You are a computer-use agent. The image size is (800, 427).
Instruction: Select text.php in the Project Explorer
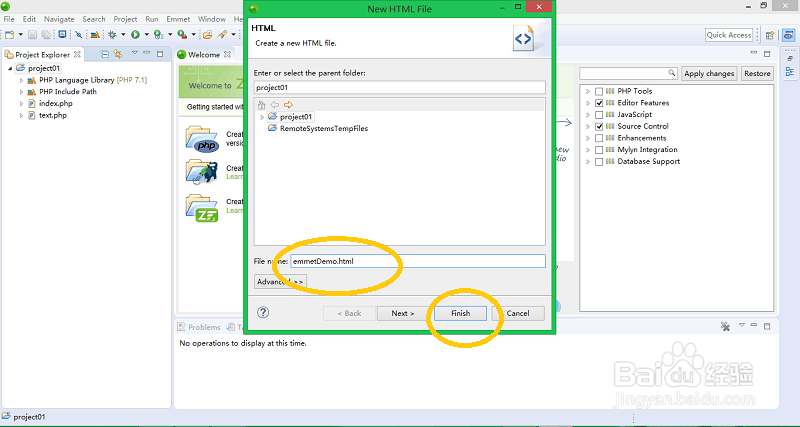click(53, 115)
